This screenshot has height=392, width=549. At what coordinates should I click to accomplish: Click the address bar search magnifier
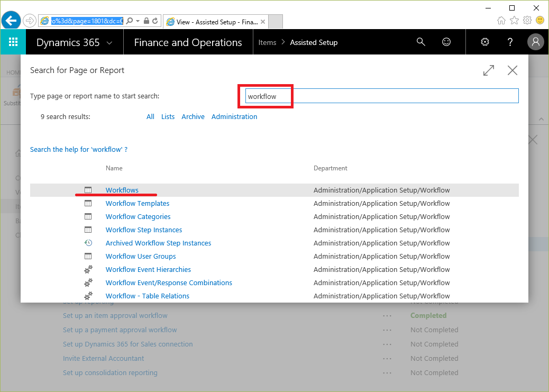(130, 21)
